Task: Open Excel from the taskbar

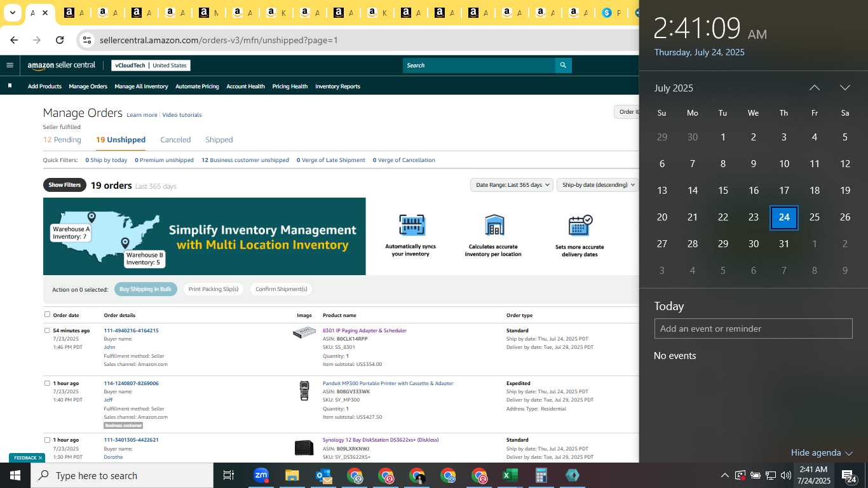Action: (x=510, y=475)
